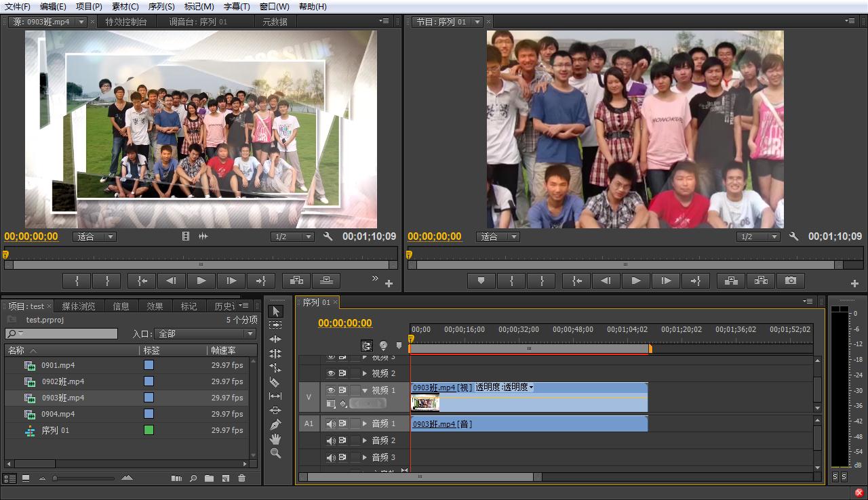Activate the Zoom magnifier tool
This screenshot has width=868, height=500.
click(275, 453)
